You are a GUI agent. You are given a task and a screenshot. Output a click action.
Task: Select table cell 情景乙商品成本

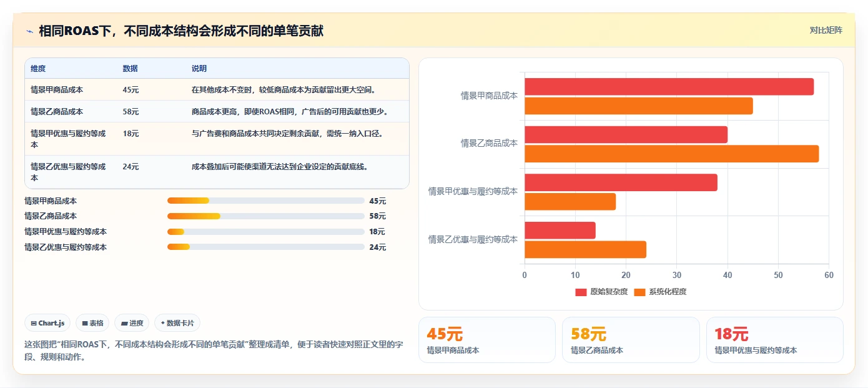click(x=57, y=112)
